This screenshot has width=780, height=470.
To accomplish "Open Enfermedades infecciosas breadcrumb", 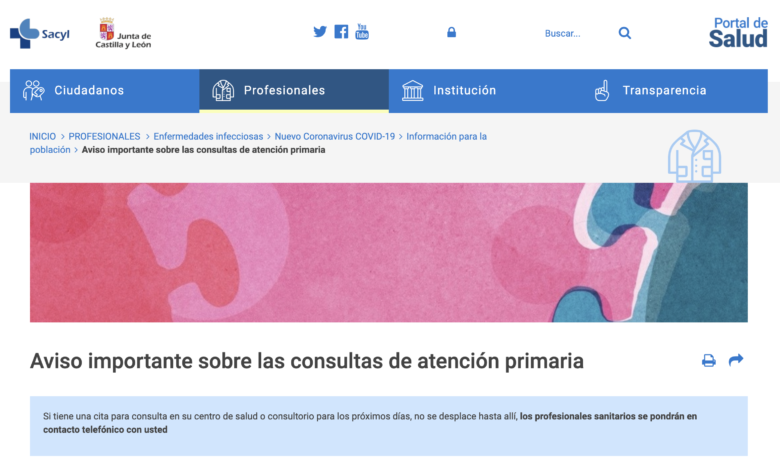I will (208, 136).
